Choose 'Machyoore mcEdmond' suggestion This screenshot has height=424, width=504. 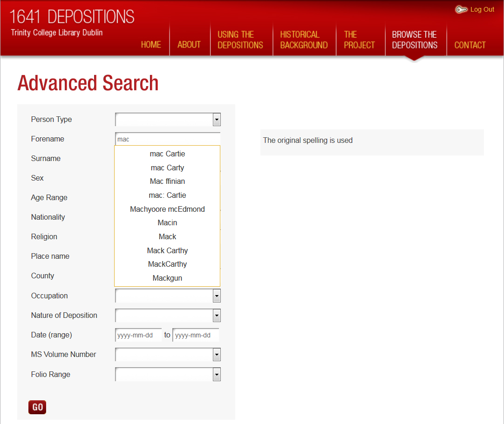click(x=167, y=209)
